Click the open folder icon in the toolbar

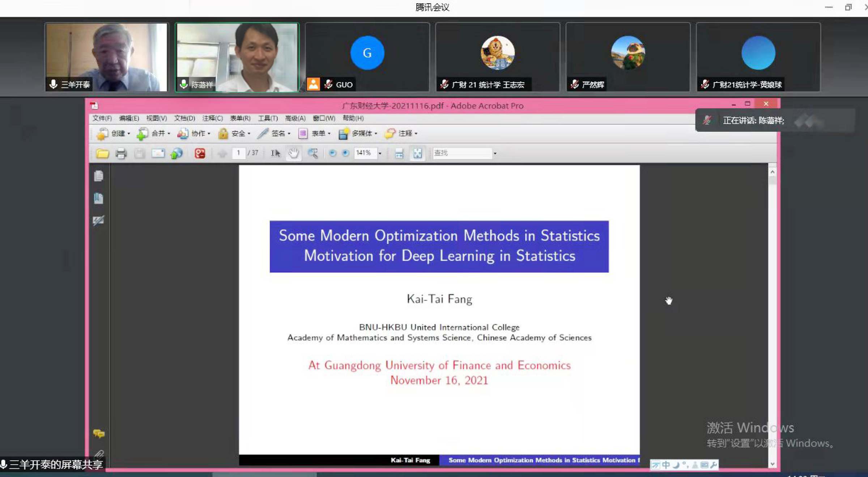pos(102,153)
